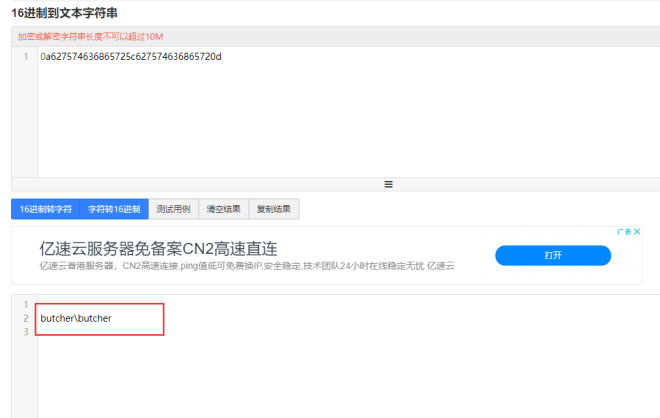Image resolution: width=660 pixels, height=418 pixels.
Task: Click the hex string in input editor
Action: coord(130,57)
